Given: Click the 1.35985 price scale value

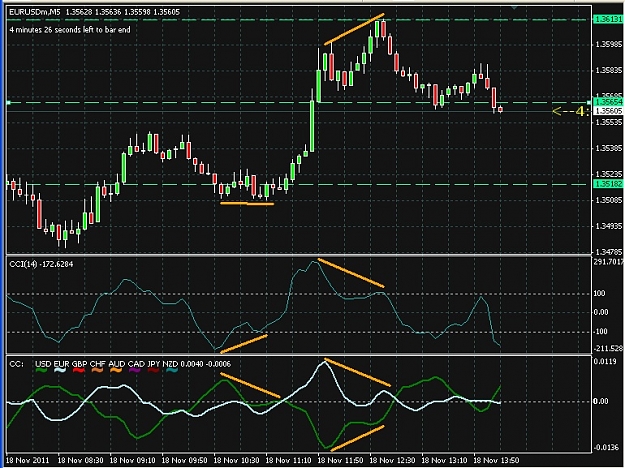Looking at the screenshot, I should pos(608,44).
